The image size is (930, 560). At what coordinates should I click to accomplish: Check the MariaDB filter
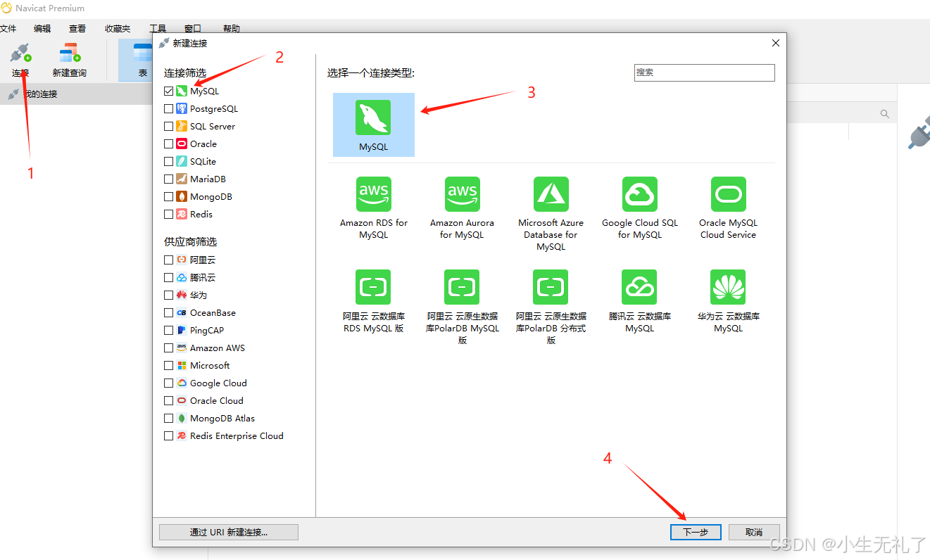tap(168, 179)
